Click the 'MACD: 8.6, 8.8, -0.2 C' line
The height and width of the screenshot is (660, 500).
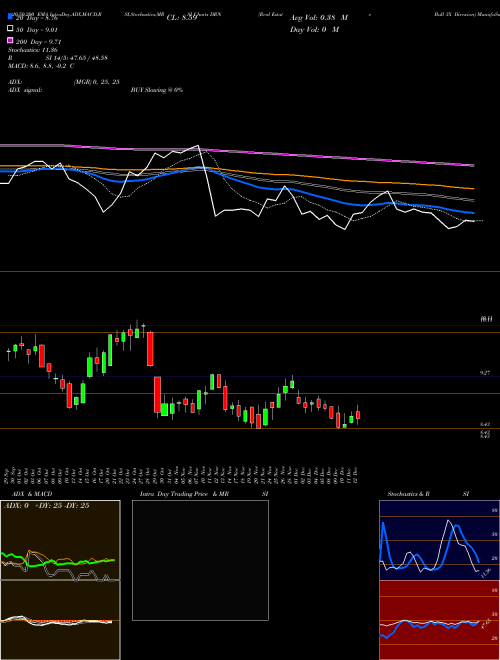point(41,66)
